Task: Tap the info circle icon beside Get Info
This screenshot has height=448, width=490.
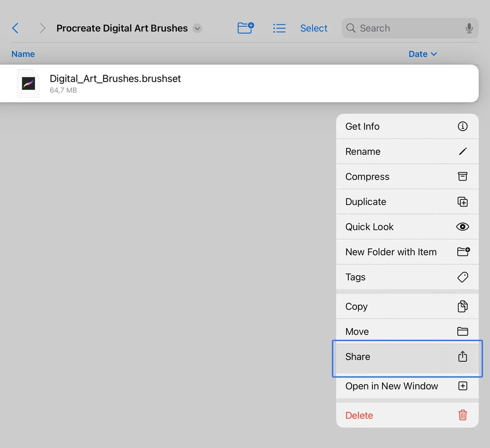Action: tap(463, 126)
